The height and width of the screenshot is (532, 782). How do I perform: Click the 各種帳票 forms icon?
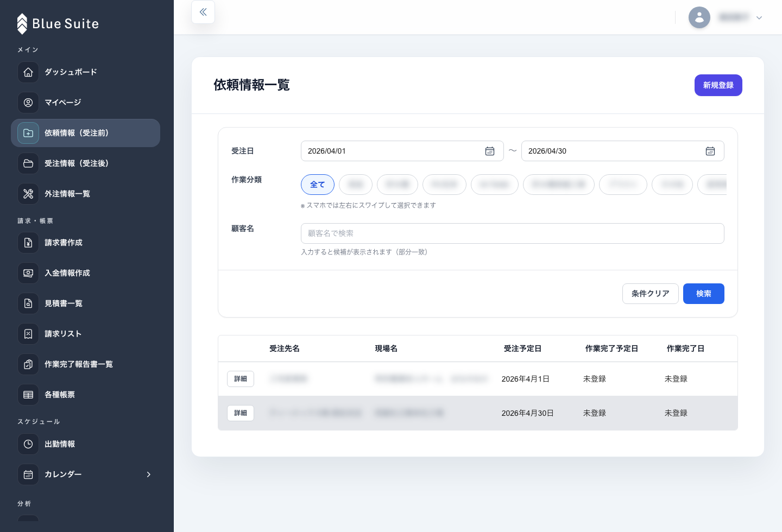tap(28, 395)
